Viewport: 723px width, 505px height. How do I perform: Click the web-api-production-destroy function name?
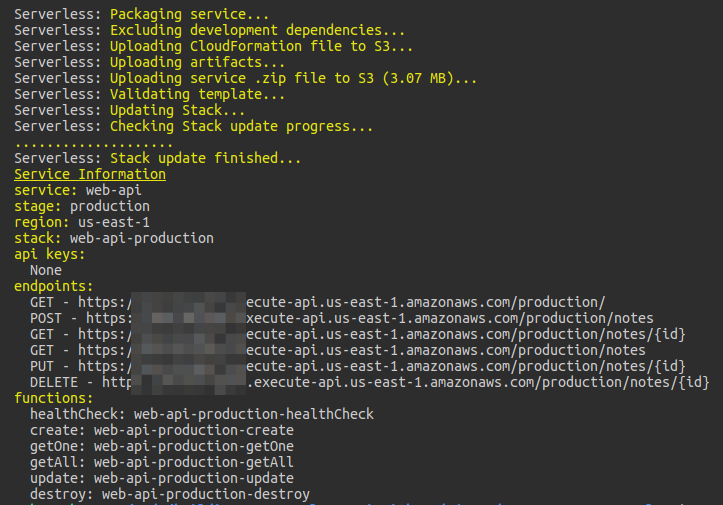click(x=205, y=494)
